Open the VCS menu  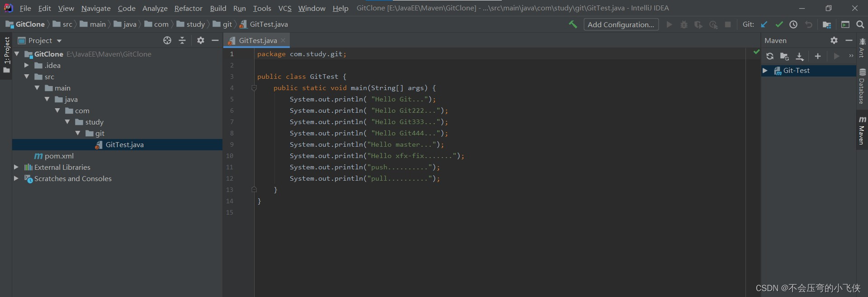click(x=285, y=8)
